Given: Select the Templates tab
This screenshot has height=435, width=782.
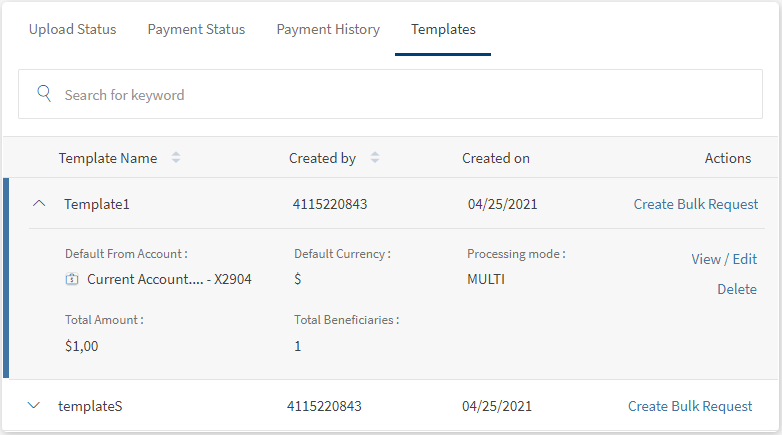Looking at the screenshot, I should click(x=443, y=29).
